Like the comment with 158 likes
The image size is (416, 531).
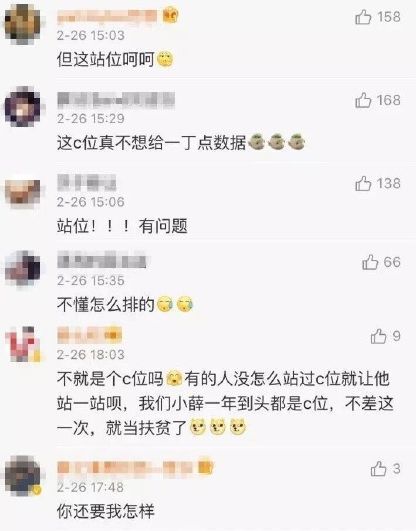(363, 17)
